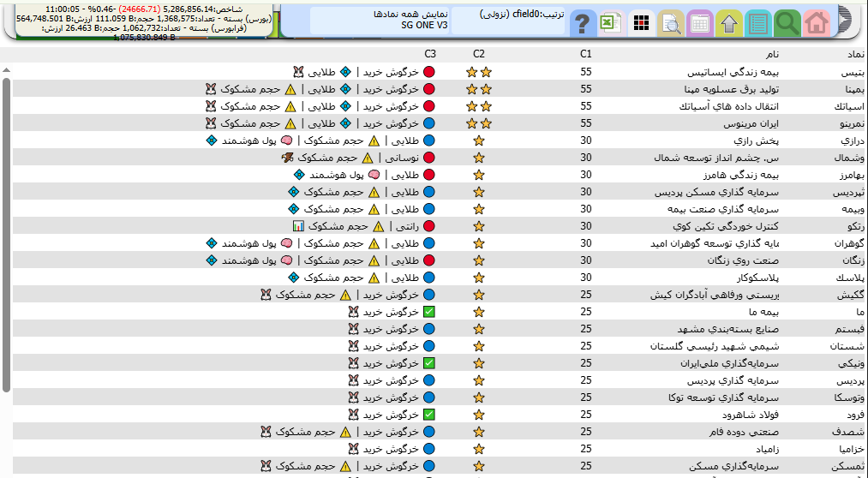Open symbol خزامیا

coord(853,449)
